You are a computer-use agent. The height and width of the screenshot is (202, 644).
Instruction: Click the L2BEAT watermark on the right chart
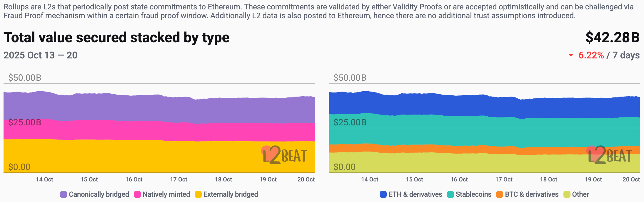click(x=609, y=155)
